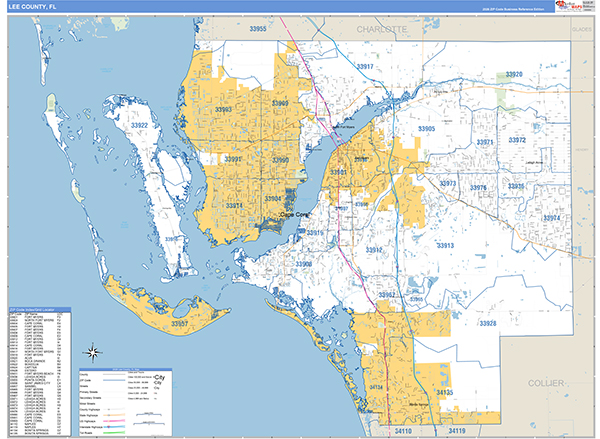Click ZIP code 33955 label

tap(258, 29)
